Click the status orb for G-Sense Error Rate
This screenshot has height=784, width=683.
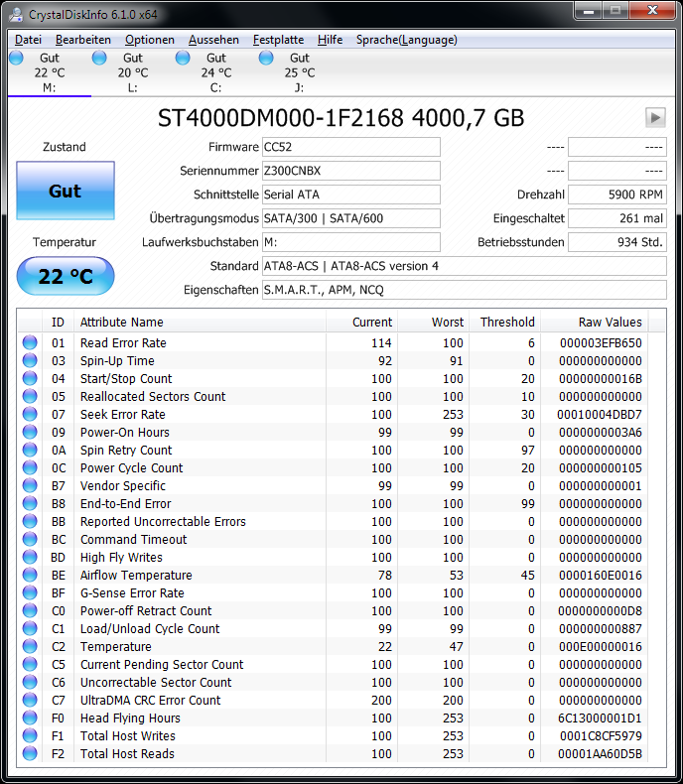[30, 593]
